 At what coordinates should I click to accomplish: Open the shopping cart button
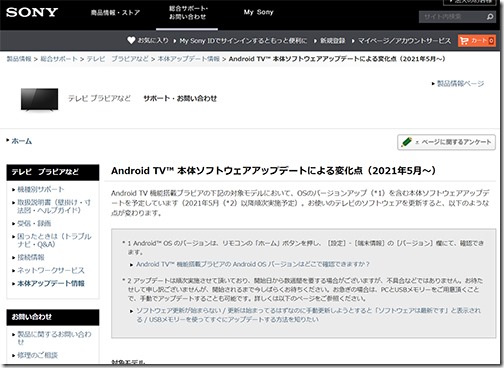tap(477, 41)
